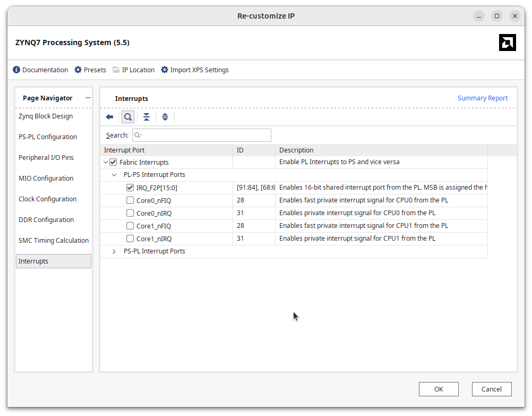
Task: Uncheck the IRQ_F2P[15:0] checkbox
Action: point(130,188)
